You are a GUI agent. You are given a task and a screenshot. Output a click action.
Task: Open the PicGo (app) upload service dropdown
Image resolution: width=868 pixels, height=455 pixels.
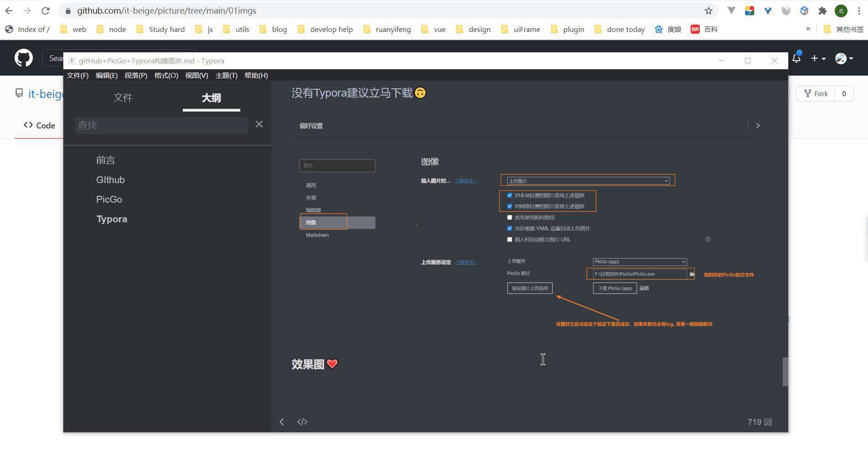click(640, 261)
